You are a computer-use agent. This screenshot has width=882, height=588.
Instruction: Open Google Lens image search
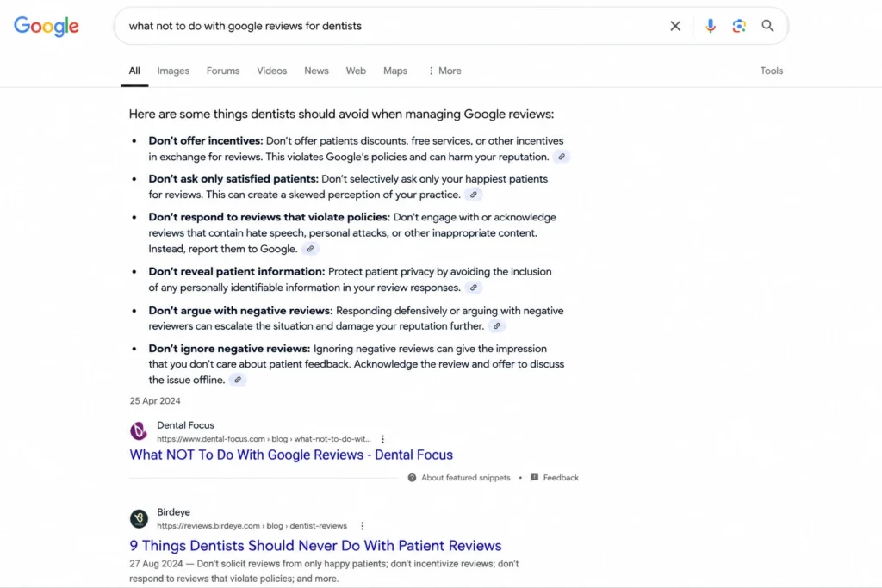click(738, 26)
